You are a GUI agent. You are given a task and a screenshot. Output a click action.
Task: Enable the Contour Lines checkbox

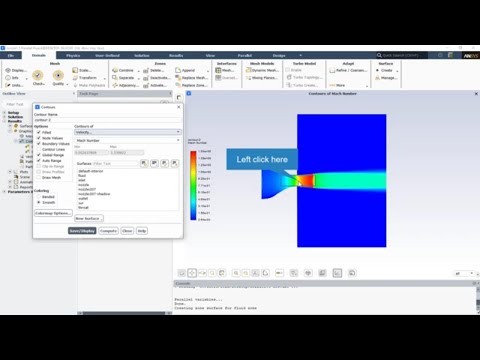point(39,149)
